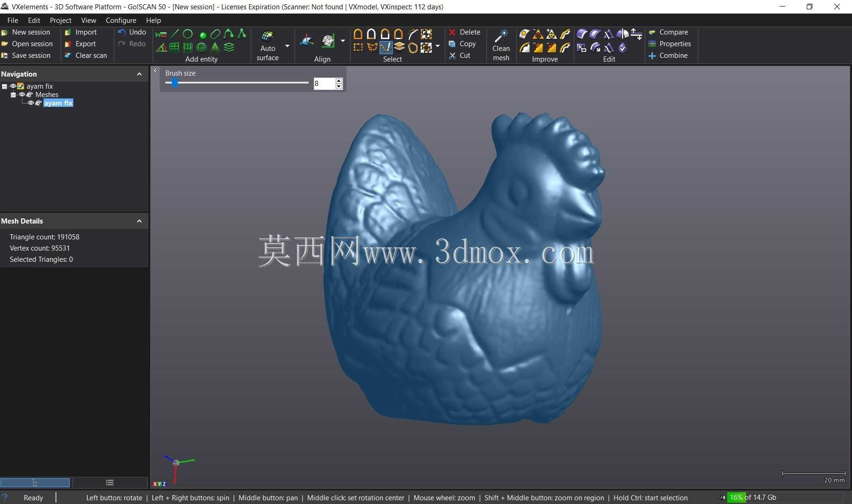The width and height of the screenshot is (852, 504).
Task: Add a line entity from toolbar
Action: point(174,34)
